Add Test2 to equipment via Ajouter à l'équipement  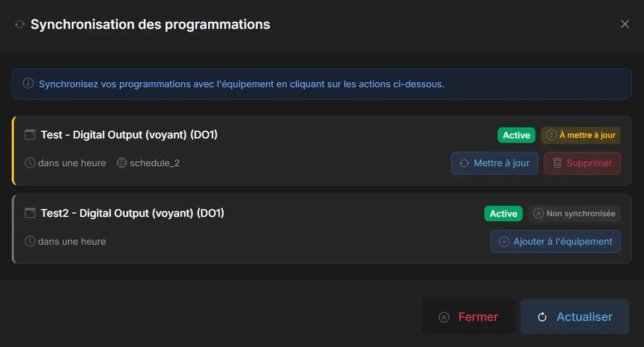pyautogui.click(x=555, y=241)
